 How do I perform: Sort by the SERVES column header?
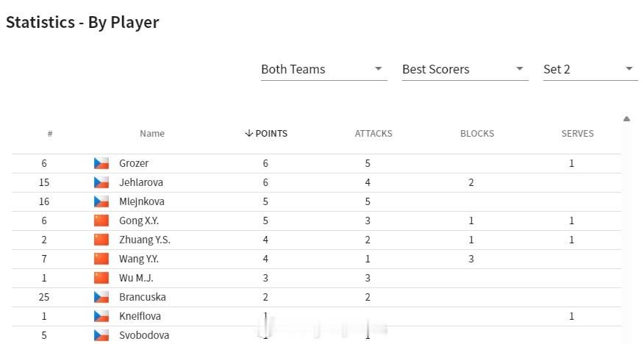[577, 134]
